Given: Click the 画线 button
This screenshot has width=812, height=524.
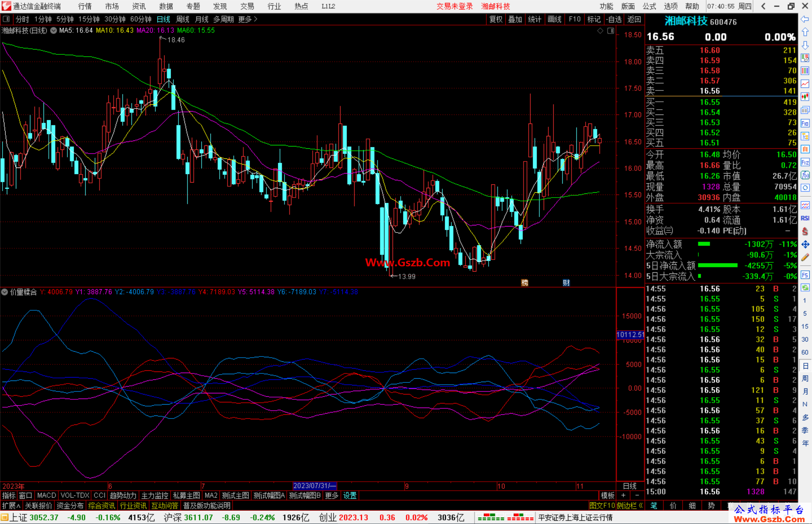Looking at the screenshot, I should coord(554,19).
